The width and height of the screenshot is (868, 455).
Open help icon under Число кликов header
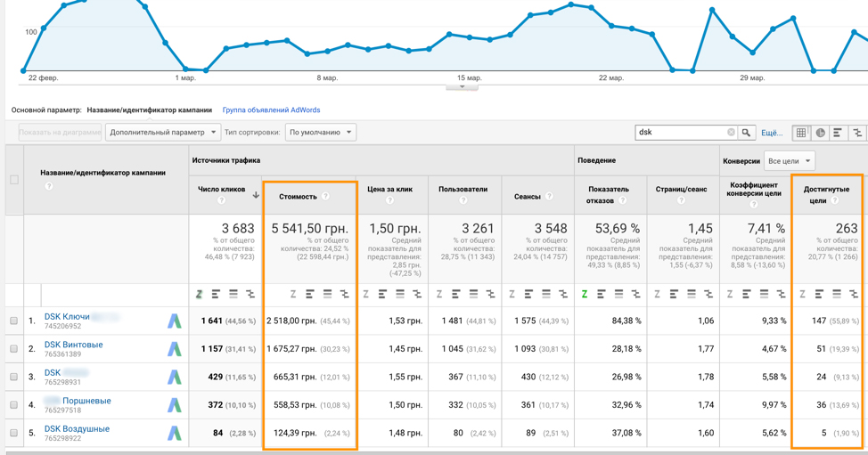221,200
